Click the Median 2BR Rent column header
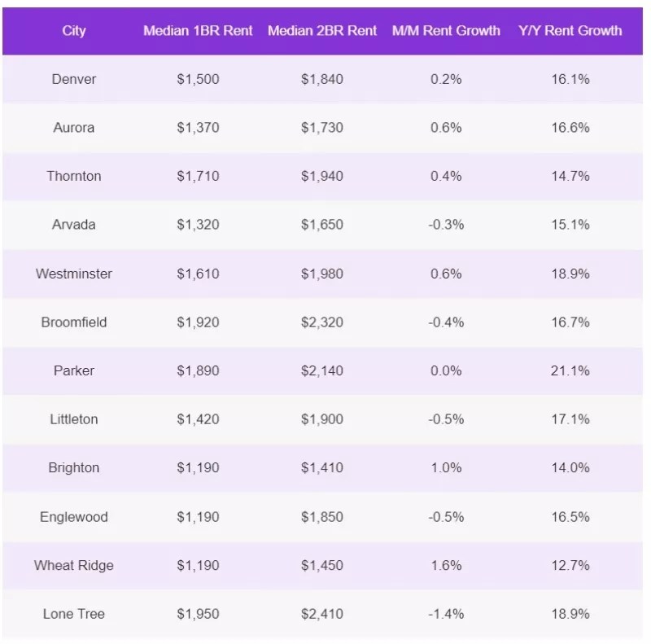651x644 pixels. click(x=322, y=31)
